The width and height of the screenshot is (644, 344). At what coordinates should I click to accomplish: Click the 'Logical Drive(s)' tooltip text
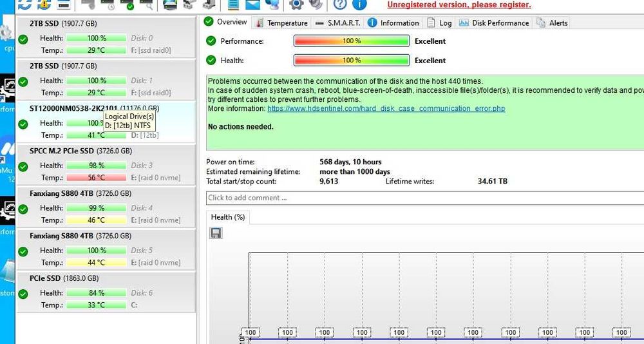pos(129,117)
